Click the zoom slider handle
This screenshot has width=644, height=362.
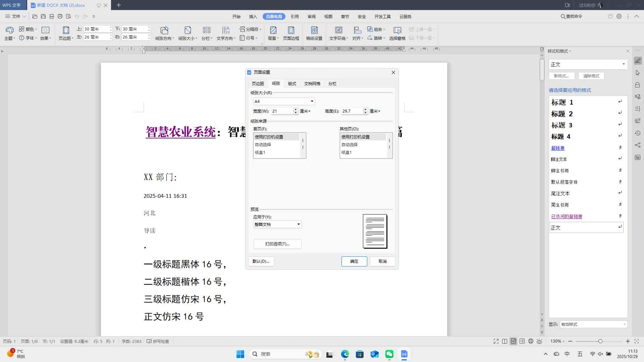[x=600, y=341]
